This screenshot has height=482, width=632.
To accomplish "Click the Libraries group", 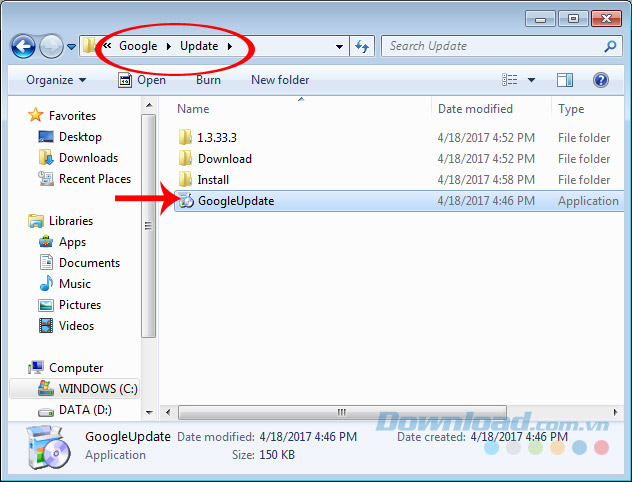I will point(60,221).
